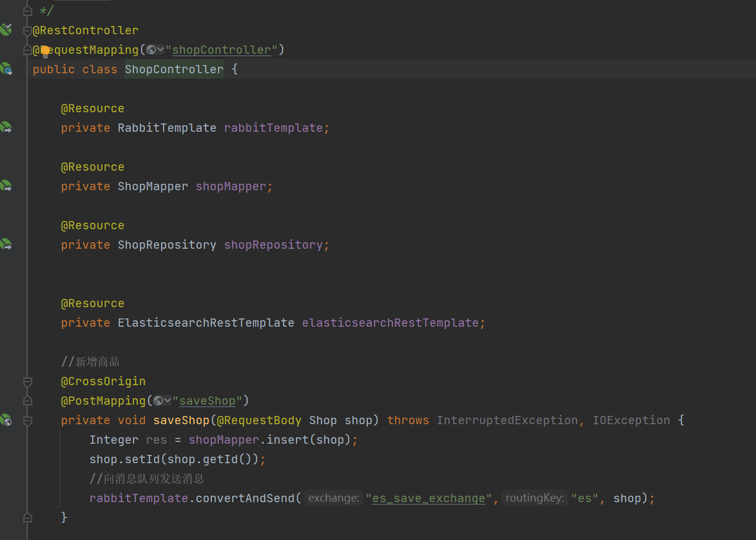Collapse the comment block at the closing */ line
This screenshot has width=756, height=540.
pyautogui.click(x=27, y=11)
